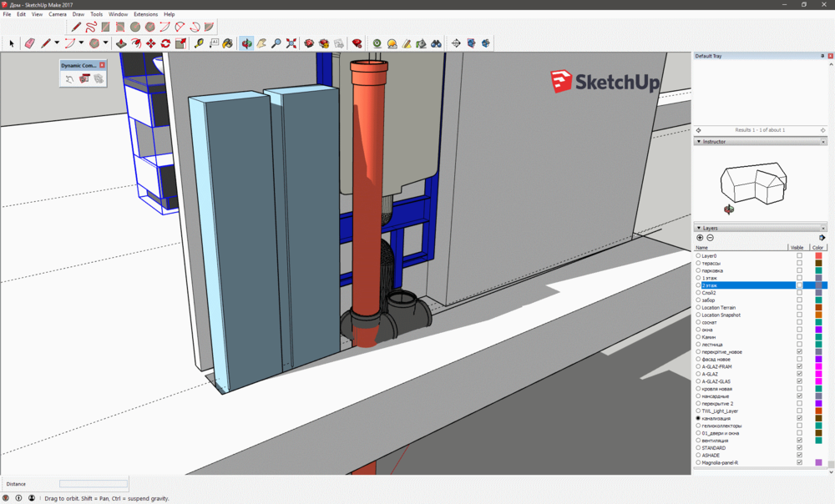Viewport: 835px width, 504px height.
Task: Select the Eraser tool
Action: tap(30, 43)
